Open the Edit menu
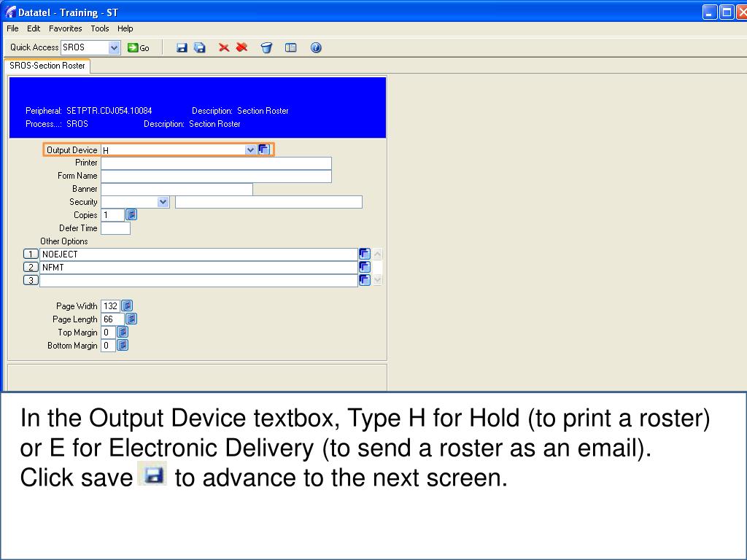This screenshot has height=560, width=747. 34,28
